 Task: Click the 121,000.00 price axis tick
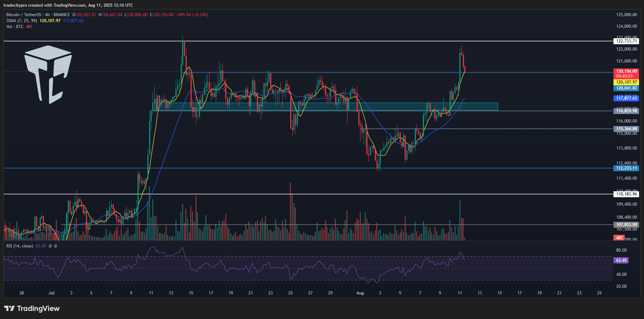626,61
